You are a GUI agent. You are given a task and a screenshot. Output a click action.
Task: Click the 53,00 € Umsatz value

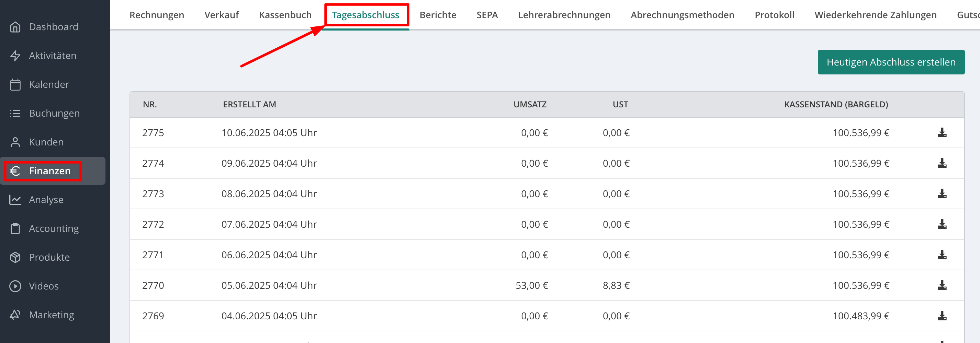click(x=531, y=286)
